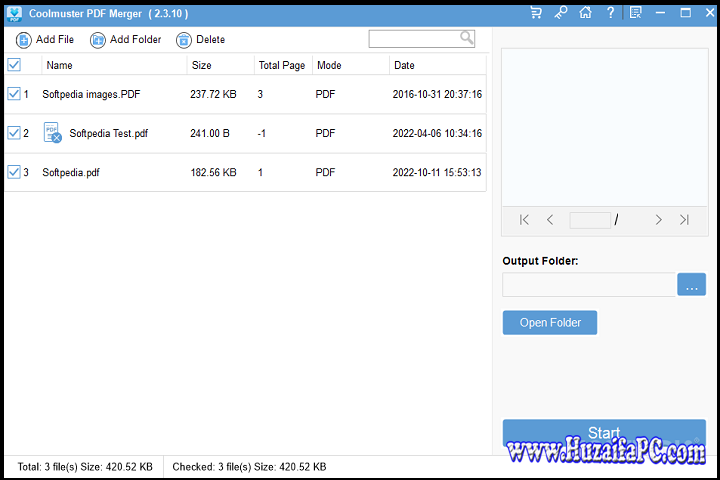Uncheck Softpedia images.PDF row checkbox
720x480 pixels.
point(14,94)
